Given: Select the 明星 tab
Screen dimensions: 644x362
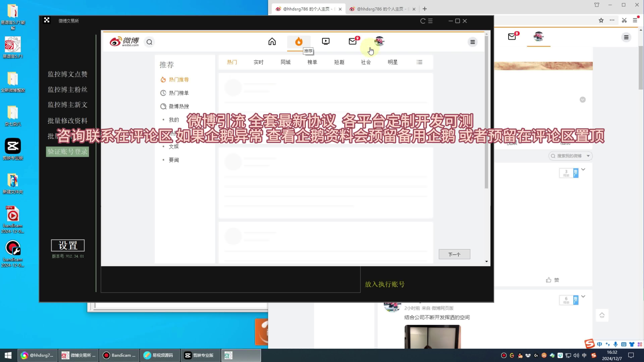Looking at the screenshot, I should (x=392, y=62).
